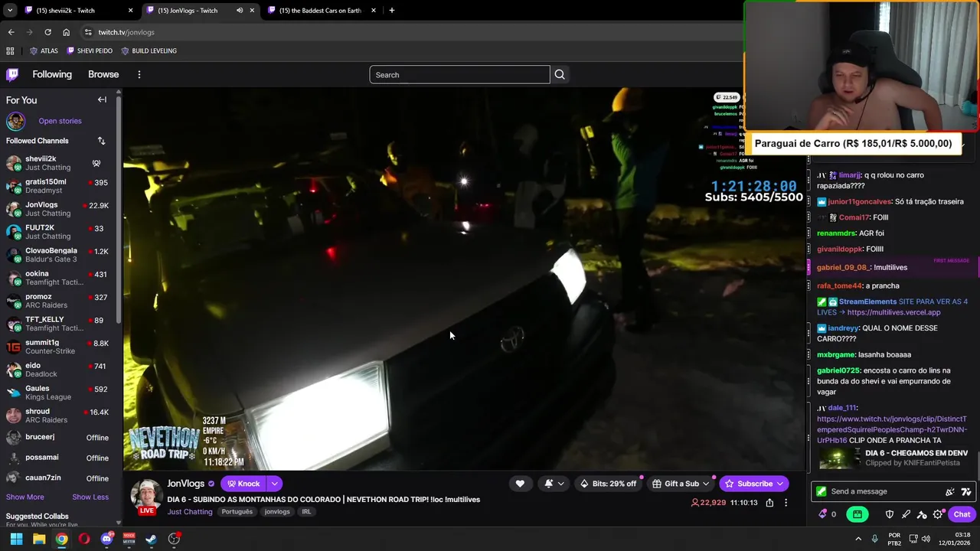Select the Português tag
Image resolution: width=980 pixels, height=551 pixels.
[237, 511]
